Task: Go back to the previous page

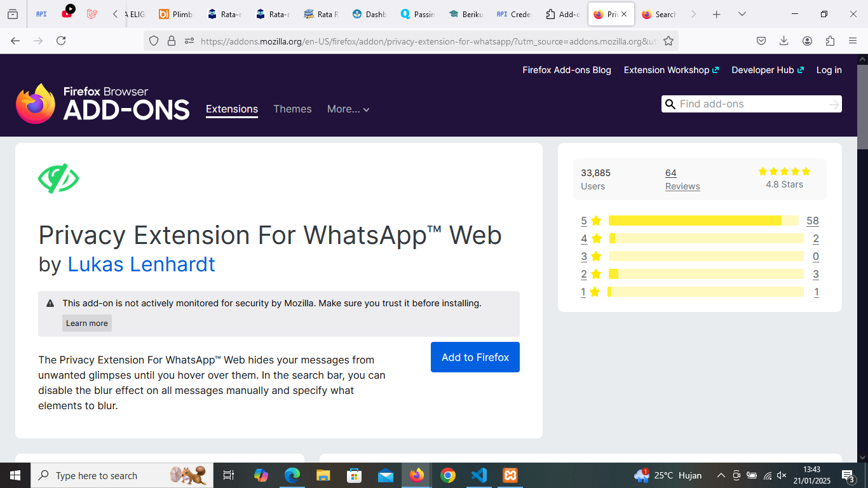Action: (x=15, y=41)
